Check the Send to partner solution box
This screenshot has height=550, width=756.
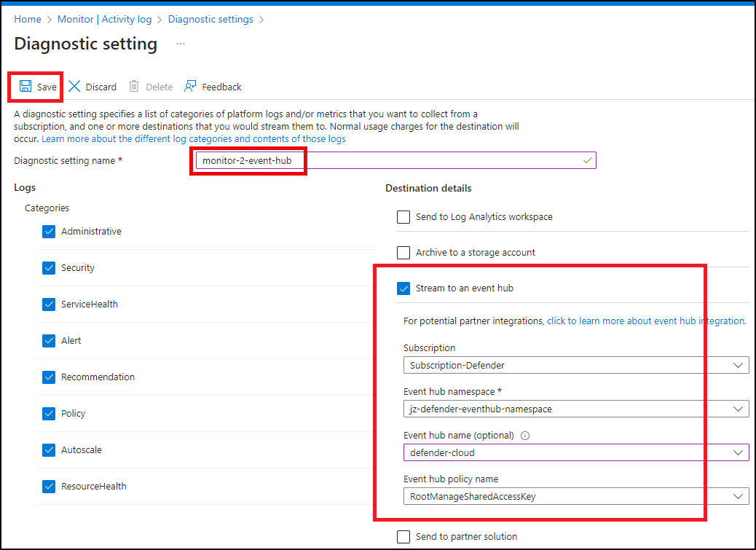coord(403,537)
